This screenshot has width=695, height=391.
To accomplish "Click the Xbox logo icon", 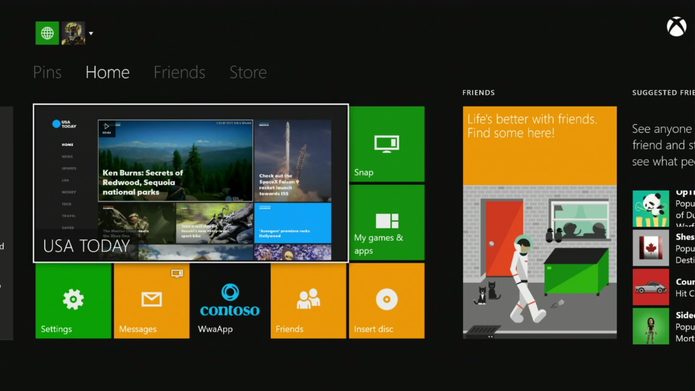I will click(676, 27).
